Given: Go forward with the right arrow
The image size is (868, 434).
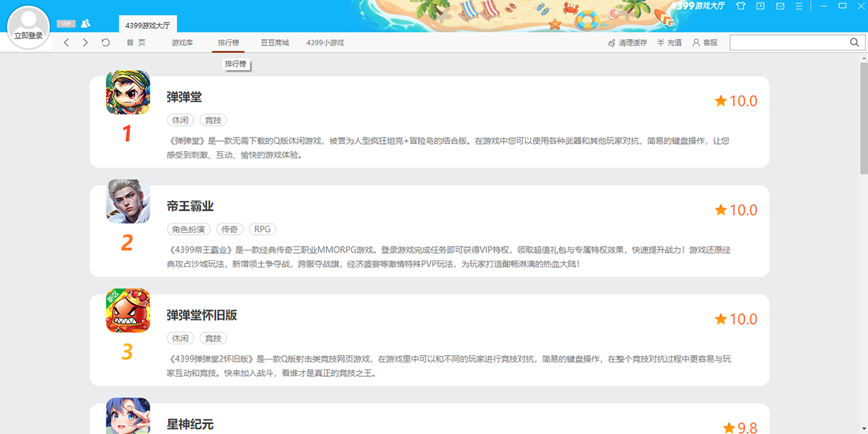Looking at the screenshot, I should 85,43.
